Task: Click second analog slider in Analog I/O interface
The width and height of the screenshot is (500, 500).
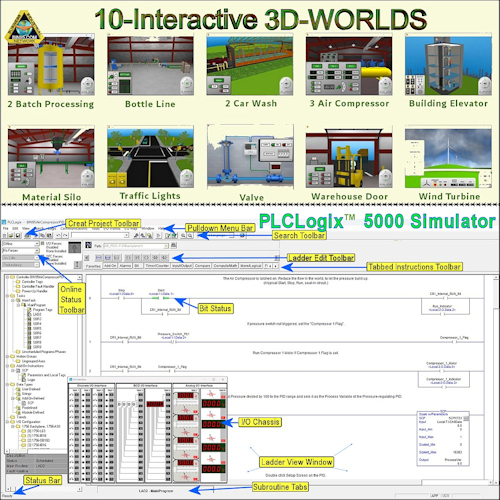Action: 186,425
